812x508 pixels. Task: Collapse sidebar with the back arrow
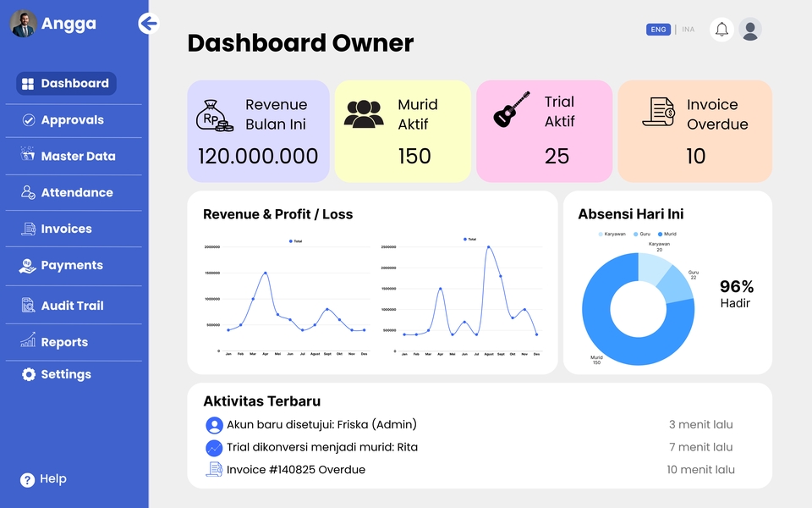[x=149, y=24]
